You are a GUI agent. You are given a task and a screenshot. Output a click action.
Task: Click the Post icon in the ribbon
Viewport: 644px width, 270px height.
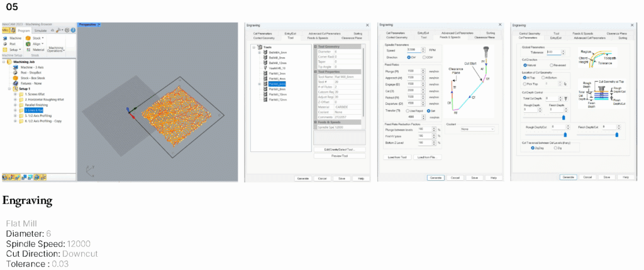click(x=5, y=43)
